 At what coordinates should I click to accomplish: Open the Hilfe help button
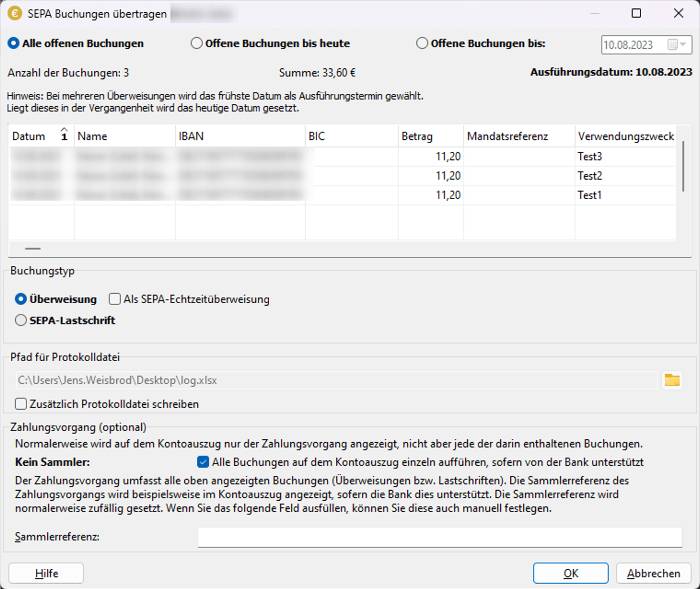coord(46,573)
